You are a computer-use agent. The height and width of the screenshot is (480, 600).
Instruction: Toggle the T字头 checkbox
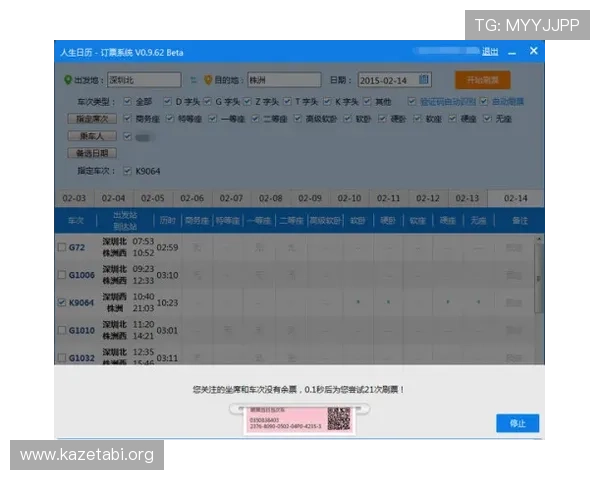287,101
